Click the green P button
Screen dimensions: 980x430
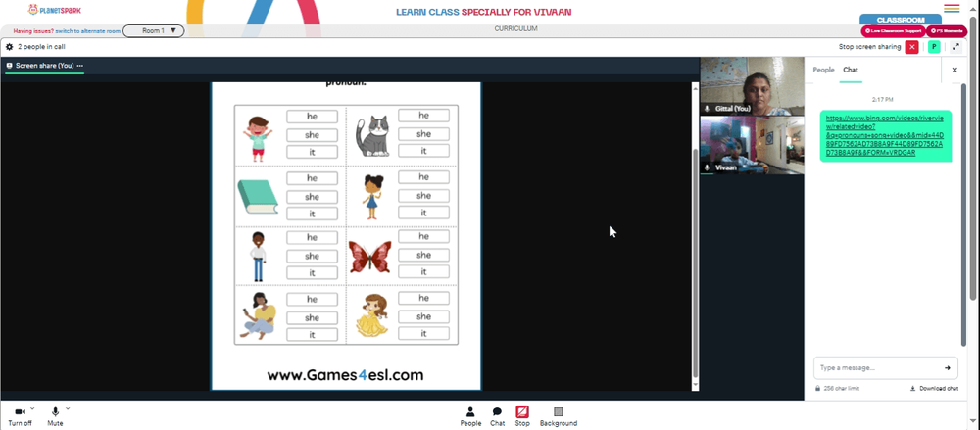pyautogui.click(x=934, y=47)
